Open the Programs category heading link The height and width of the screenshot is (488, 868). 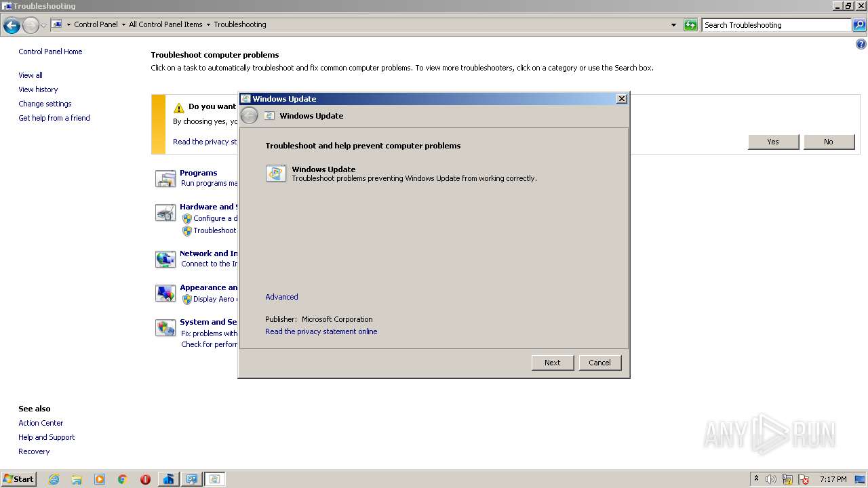[198, 173]
